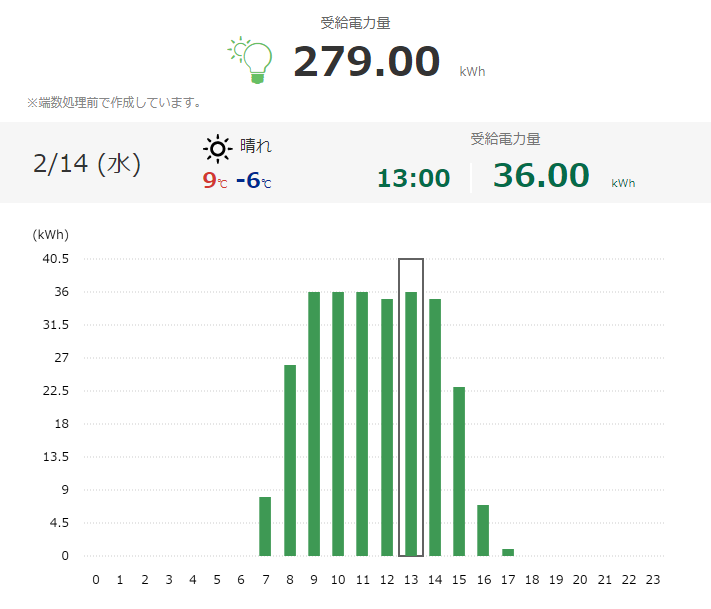711x609 pixels.
Task: Click the 18 y-axis label
Action: coord(62,424)
